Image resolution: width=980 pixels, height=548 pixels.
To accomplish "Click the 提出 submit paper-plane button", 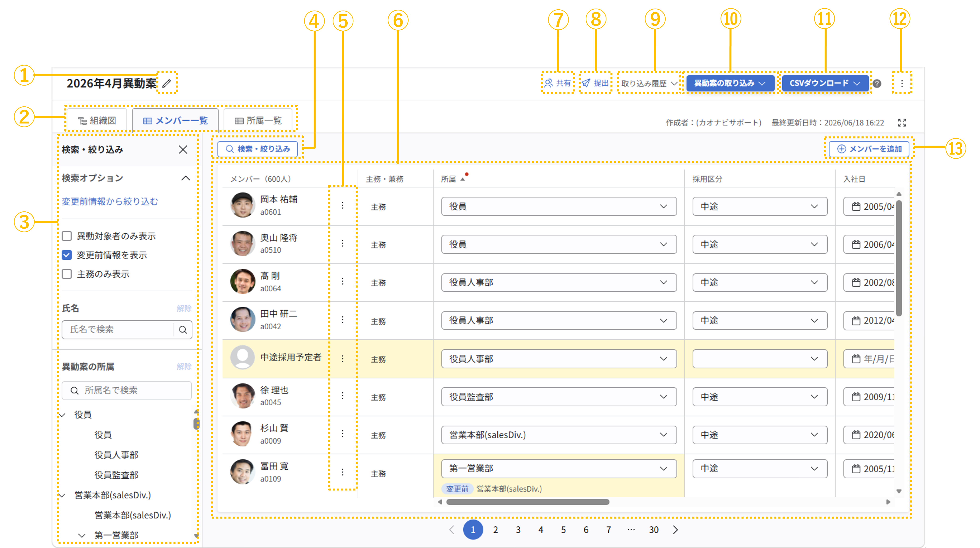I will pos(595,83).
